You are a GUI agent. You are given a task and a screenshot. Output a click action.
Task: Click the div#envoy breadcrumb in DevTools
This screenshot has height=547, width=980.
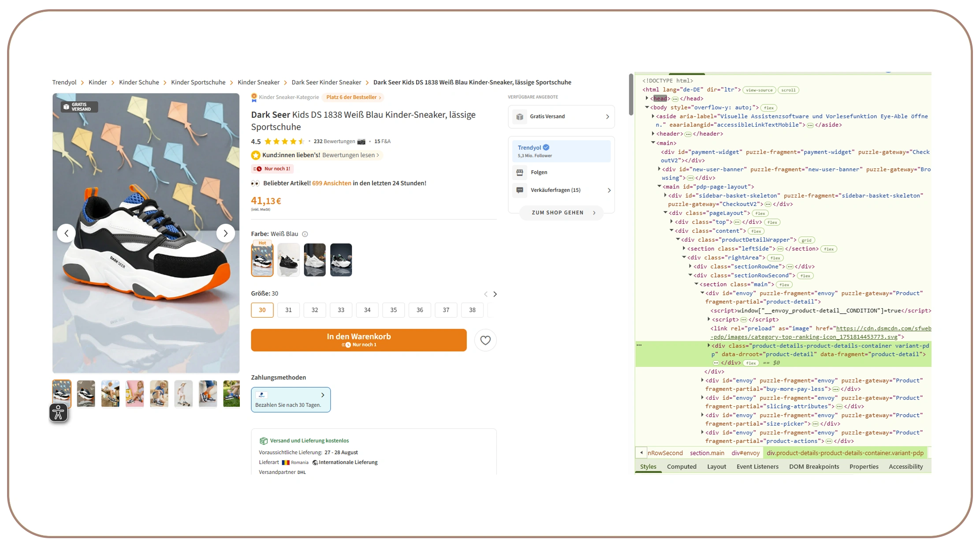(745, 453)
